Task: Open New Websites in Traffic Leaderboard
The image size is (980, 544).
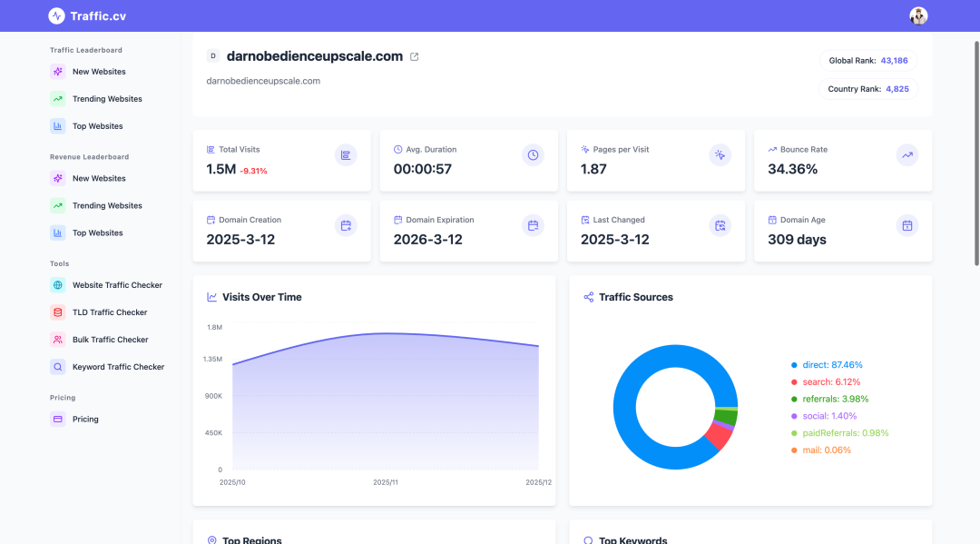Action: (99, 71)
